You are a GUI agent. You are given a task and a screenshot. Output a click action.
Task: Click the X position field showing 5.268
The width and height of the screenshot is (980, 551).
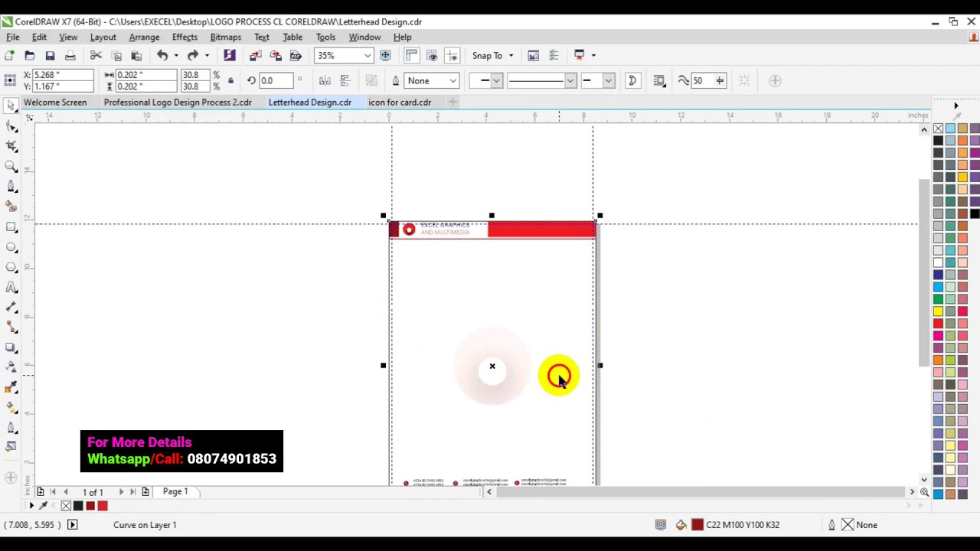pos(63,74)
